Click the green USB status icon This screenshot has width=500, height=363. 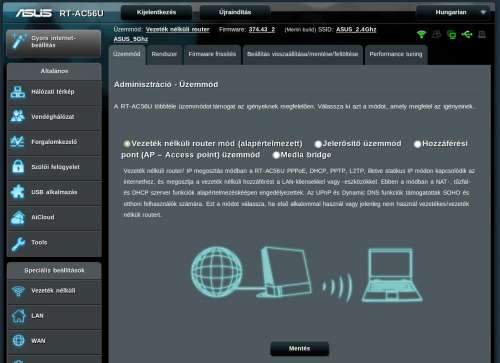467,34
